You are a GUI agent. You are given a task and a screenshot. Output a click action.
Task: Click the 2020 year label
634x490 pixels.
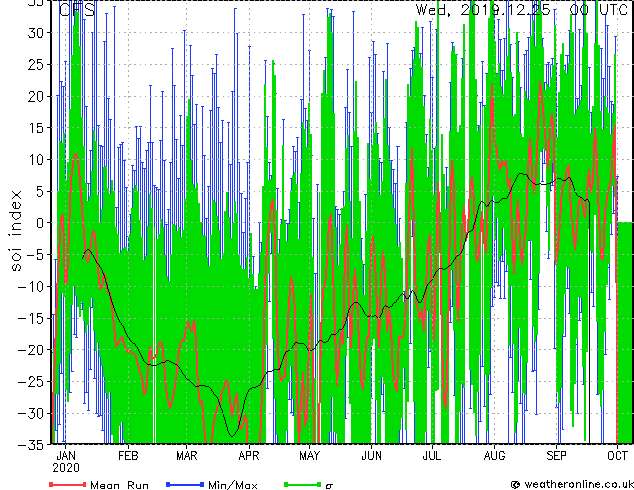[66, 468]
